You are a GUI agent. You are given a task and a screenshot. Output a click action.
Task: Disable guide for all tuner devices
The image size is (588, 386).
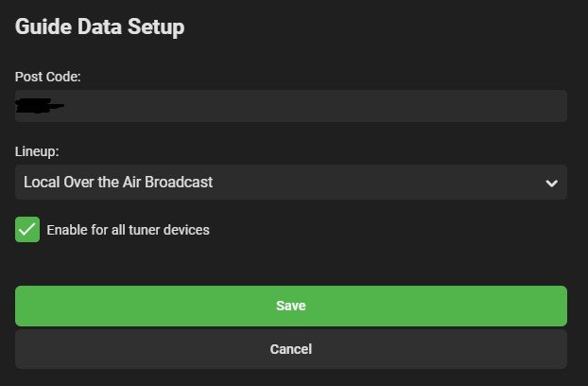(x=27, y=229)
